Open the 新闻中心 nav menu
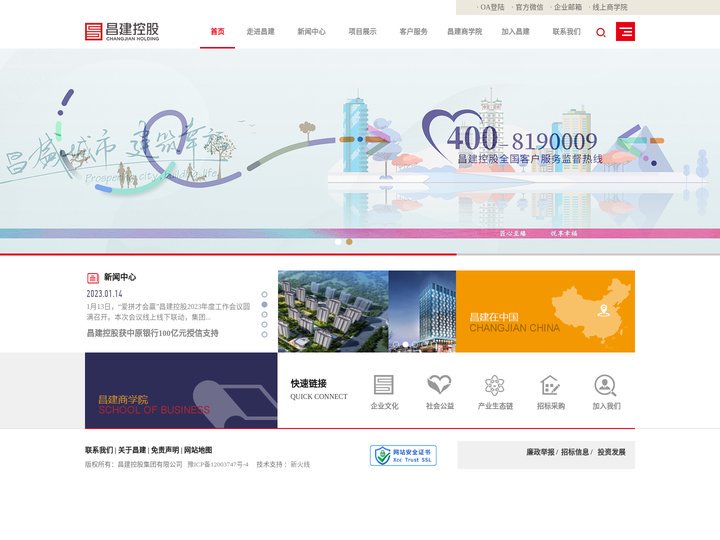 click(x=311, y=32)
